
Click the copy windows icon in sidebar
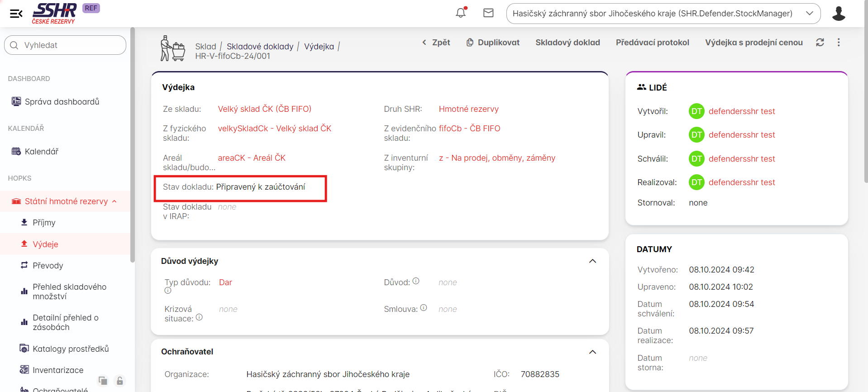click(x=103, y=381)
